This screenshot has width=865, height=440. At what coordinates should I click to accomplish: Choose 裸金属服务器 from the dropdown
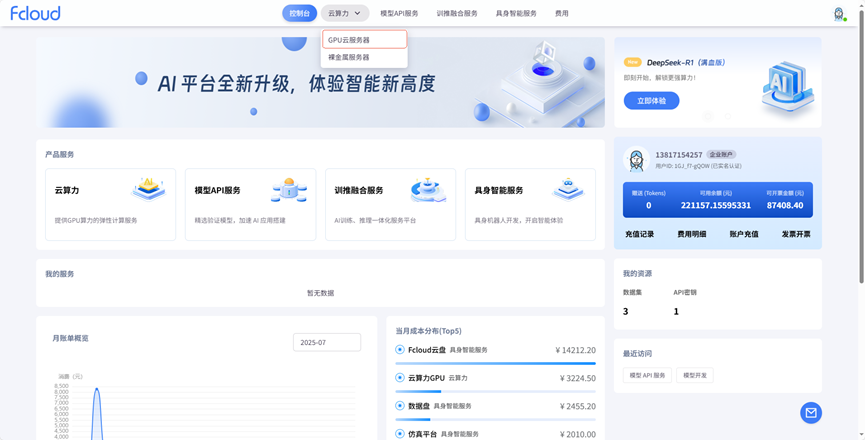[349, 57]
